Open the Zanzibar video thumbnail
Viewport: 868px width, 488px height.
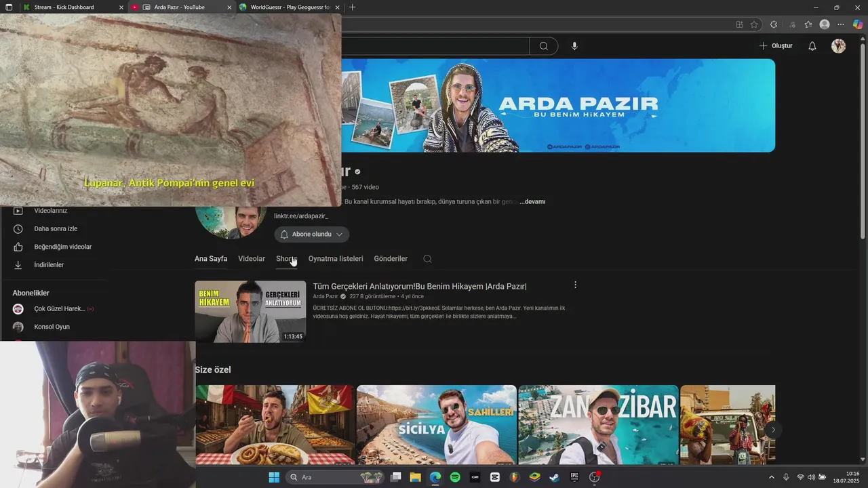[598, 425]
